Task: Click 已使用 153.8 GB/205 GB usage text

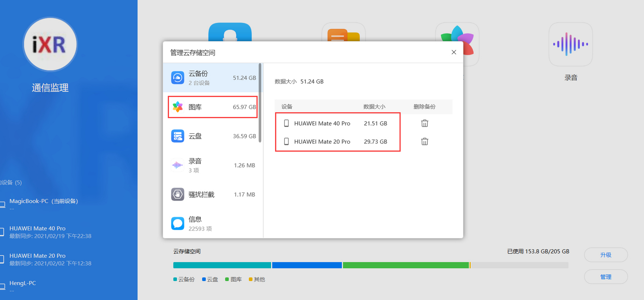Action: click(x=538, y=251)
